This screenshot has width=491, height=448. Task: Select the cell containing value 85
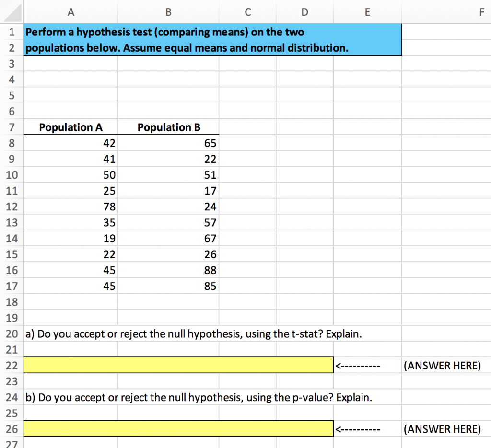click(168, 286)
